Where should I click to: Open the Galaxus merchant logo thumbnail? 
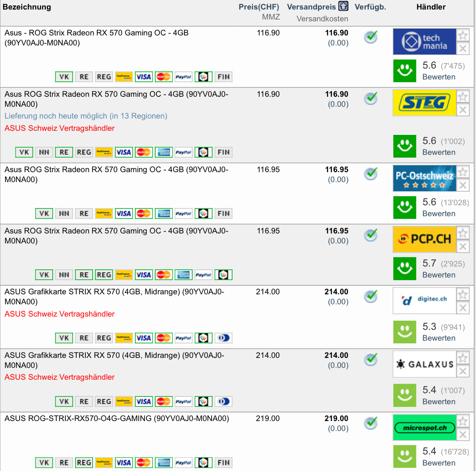(x=424, y=364)
